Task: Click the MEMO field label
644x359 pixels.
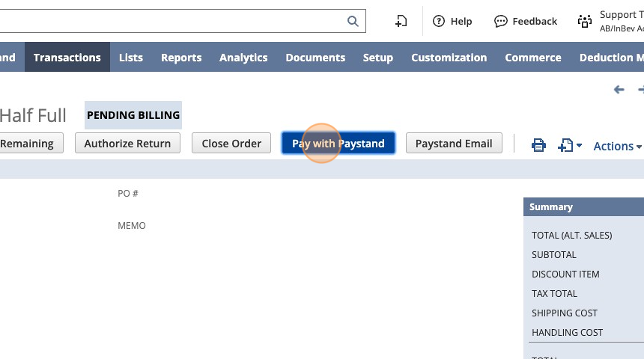Action: 132,226
